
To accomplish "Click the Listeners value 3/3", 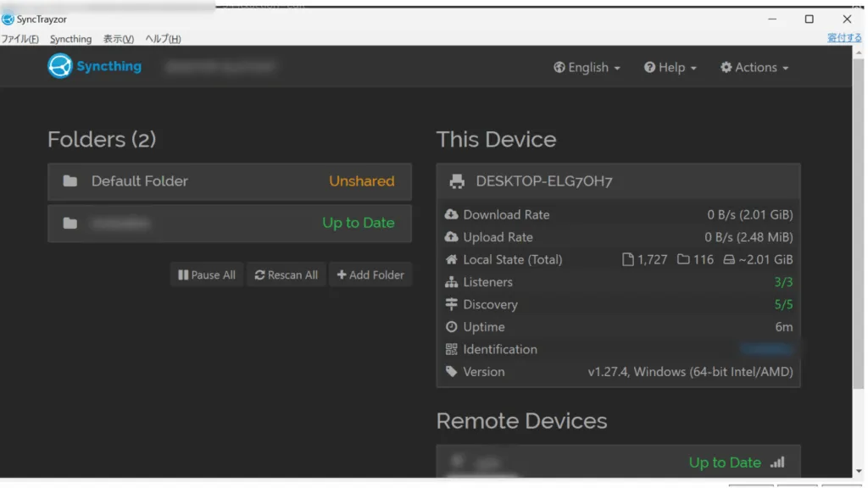I will (783, 282).
